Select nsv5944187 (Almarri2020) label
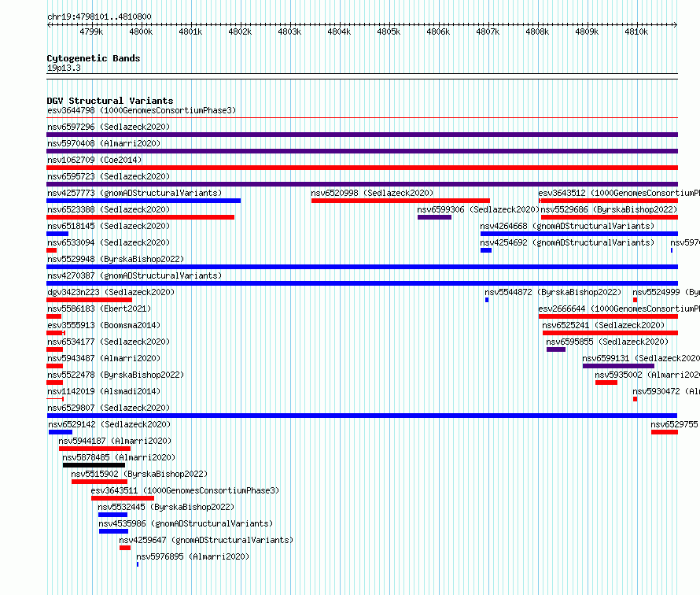Viewport: 700px width, 595px height. point(115,441)
